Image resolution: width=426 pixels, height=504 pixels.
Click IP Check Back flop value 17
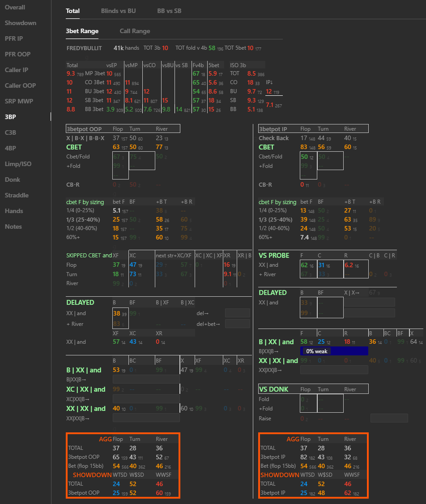[x=303, y=138]
